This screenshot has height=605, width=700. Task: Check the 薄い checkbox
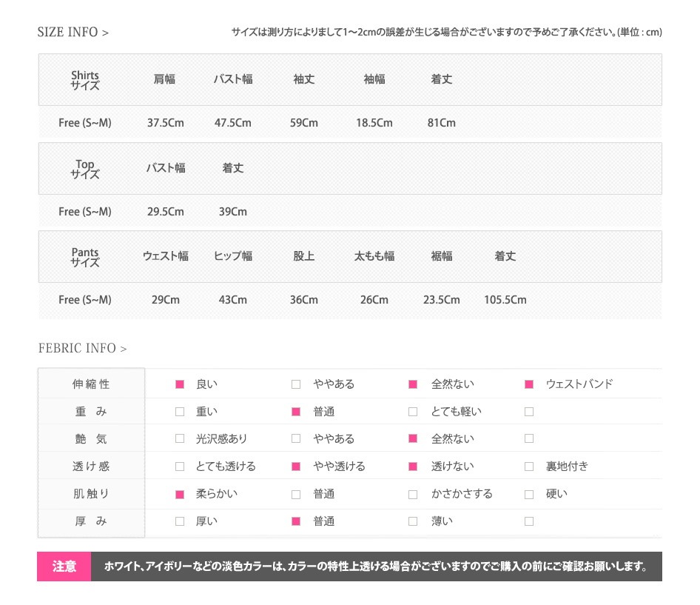(413, 521)
